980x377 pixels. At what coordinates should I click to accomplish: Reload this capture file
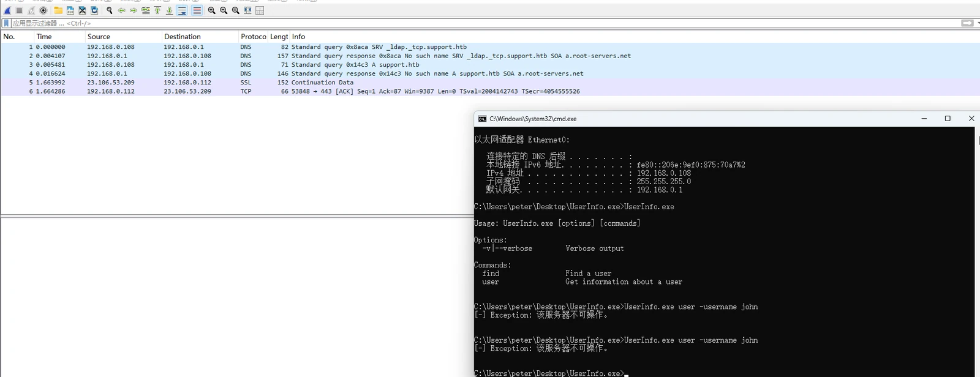pos(94,10)
